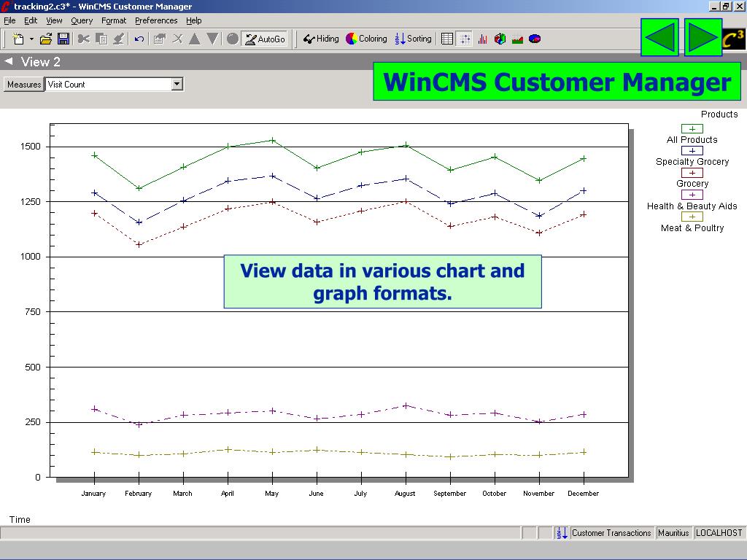
Task: Open the Query menu
Action: pos(82,20)
